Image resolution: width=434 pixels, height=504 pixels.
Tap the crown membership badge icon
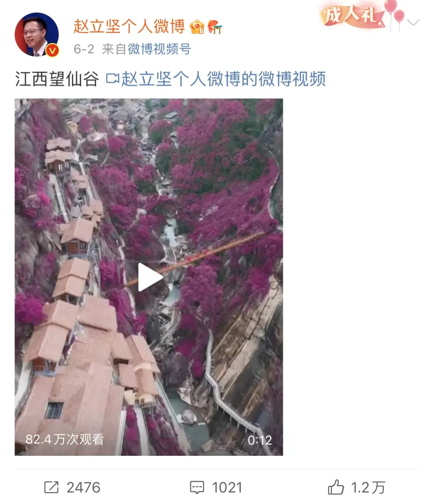[197, 27]
